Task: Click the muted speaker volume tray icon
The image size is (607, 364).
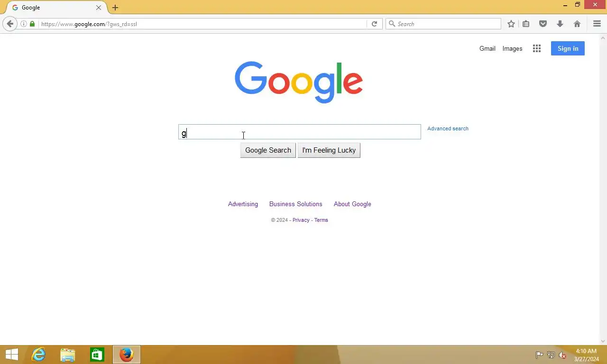Action: (x=562, y=355)
